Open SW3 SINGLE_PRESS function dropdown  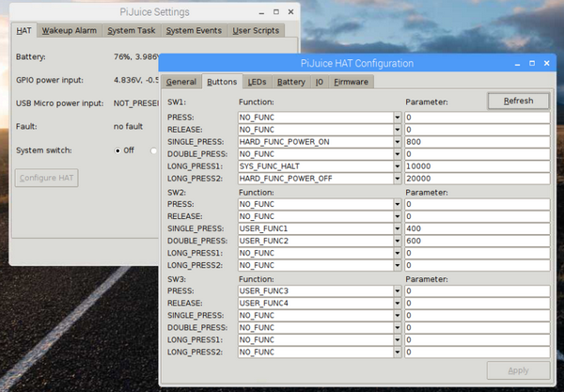click(397, 316)
